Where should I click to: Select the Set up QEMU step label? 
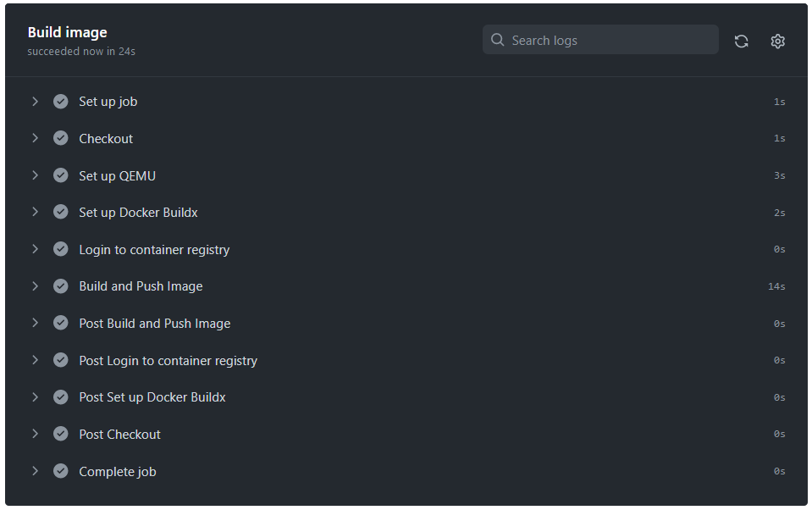click(x=117, y=176)
